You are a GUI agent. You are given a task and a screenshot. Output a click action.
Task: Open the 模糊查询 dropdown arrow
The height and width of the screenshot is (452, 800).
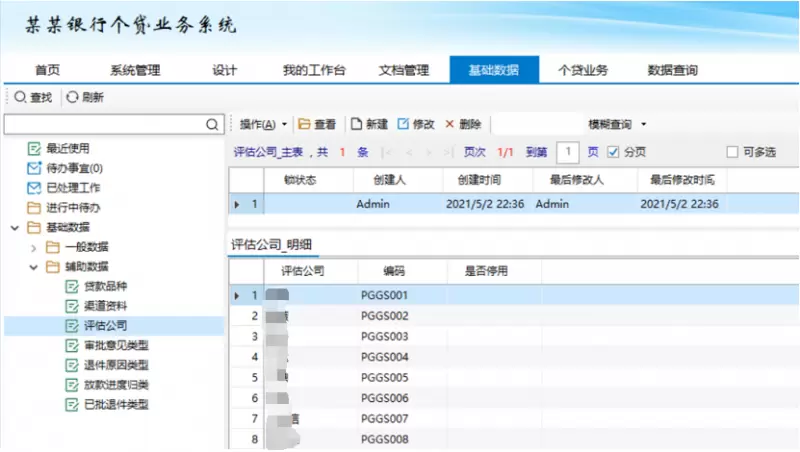(644, 125)
